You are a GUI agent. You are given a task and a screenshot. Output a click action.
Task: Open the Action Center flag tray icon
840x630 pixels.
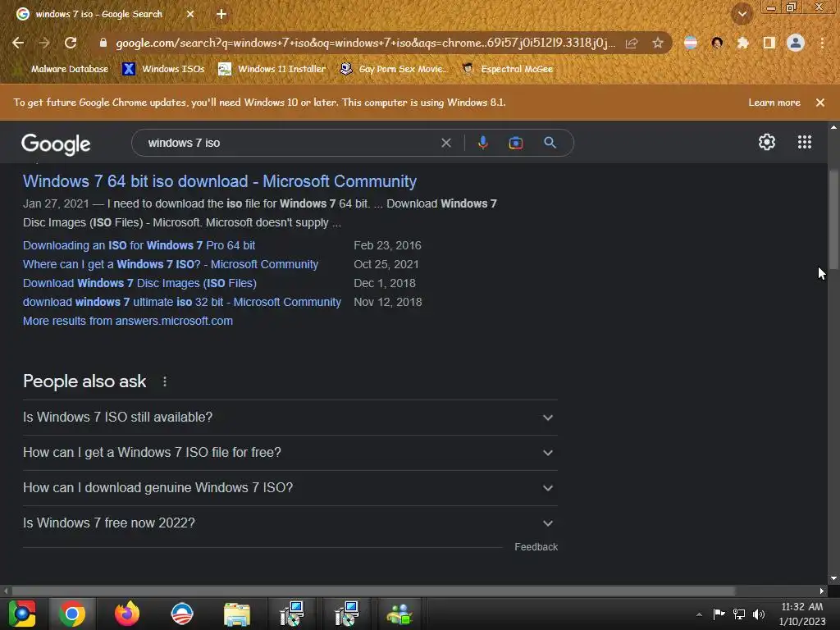(719, 614)
